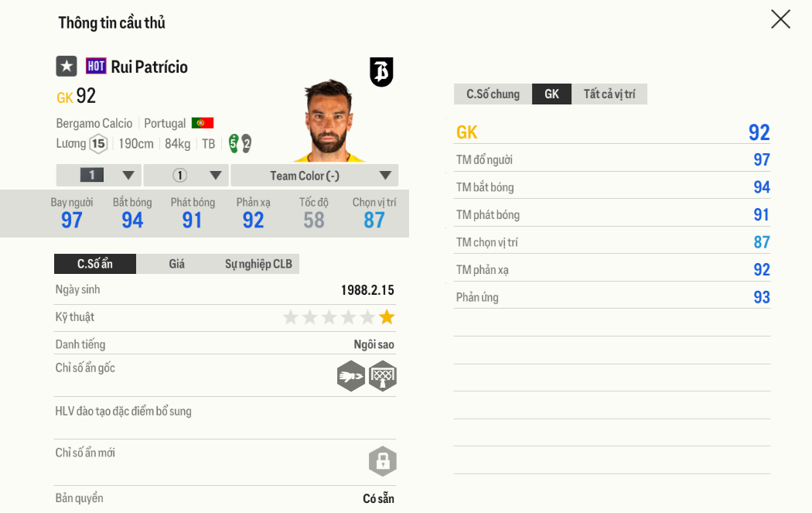Switch to the Giá tab
The height and width of the screenshot is (513, 812).
coord(177,264)
